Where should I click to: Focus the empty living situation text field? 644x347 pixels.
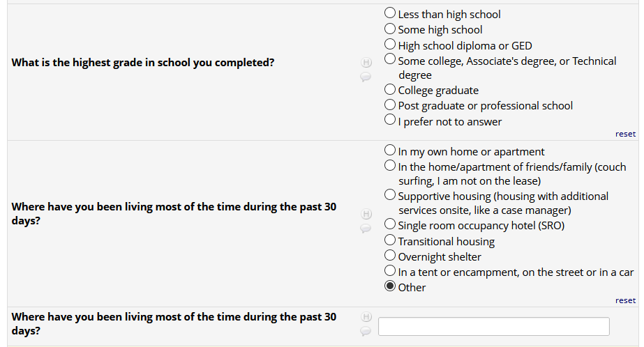[x=493, y=327]
